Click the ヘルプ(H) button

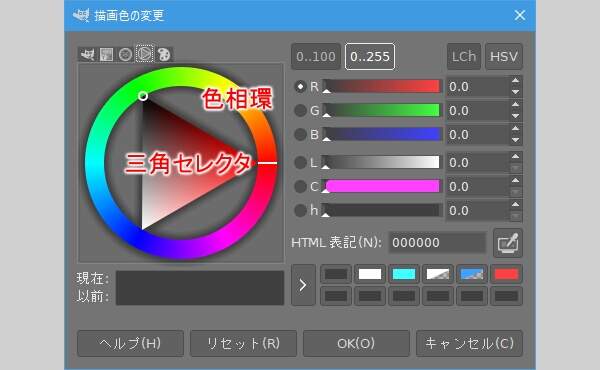coord(130,344)
